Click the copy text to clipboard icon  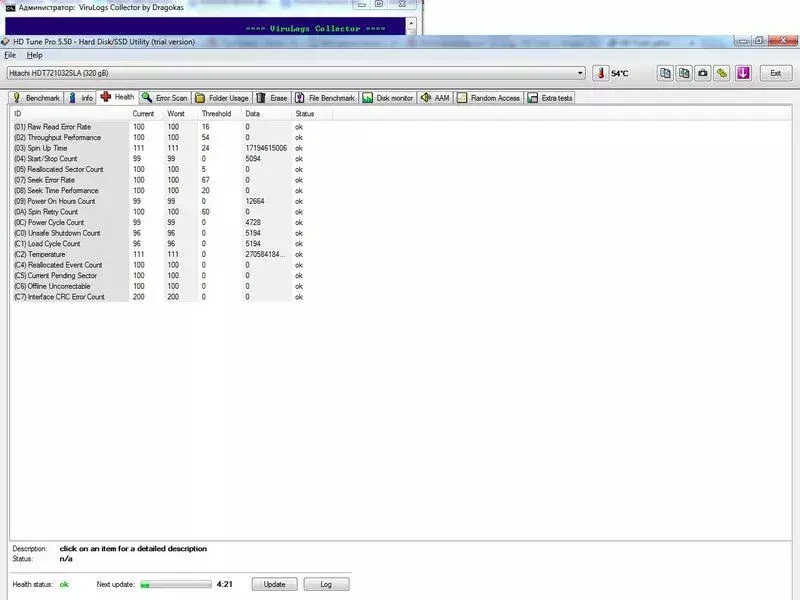pos(665,73)
